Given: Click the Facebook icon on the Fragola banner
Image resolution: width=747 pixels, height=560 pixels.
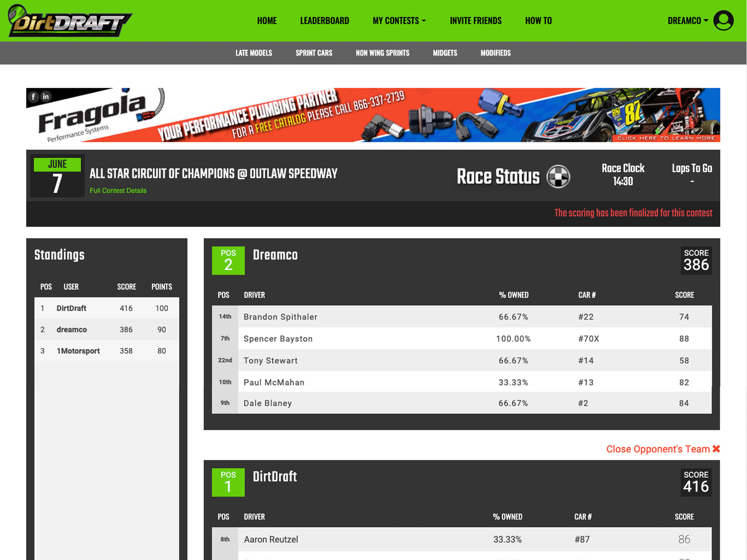Looking at the screenshot, I should tap(33, 97).
